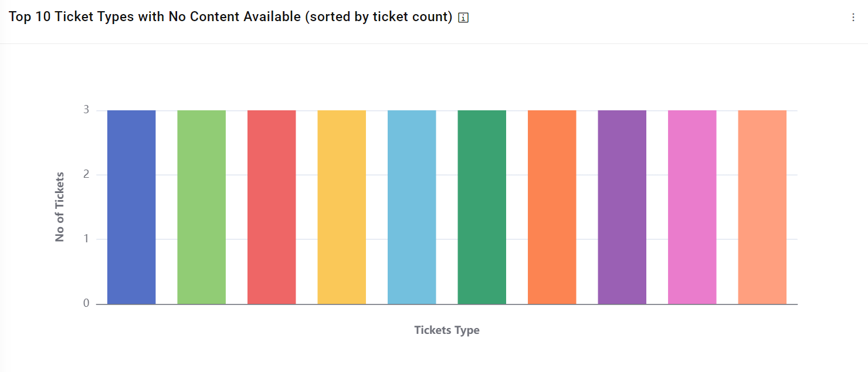Select the salmon last bar
Screen dimensions: 868x372
[x=762, y=207]
